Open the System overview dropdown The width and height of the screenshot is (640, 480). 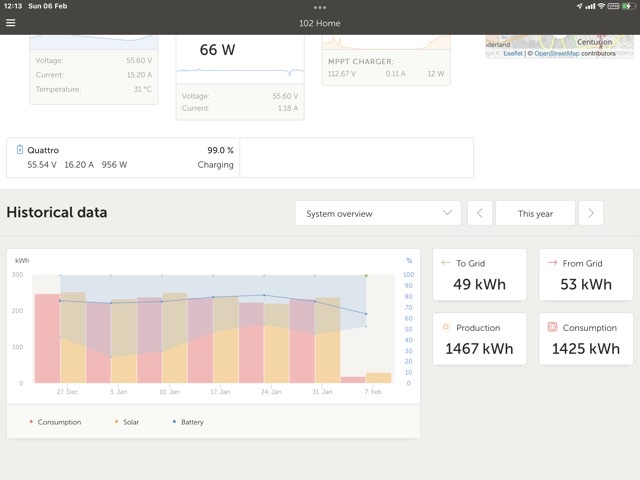tap(378, 213)
